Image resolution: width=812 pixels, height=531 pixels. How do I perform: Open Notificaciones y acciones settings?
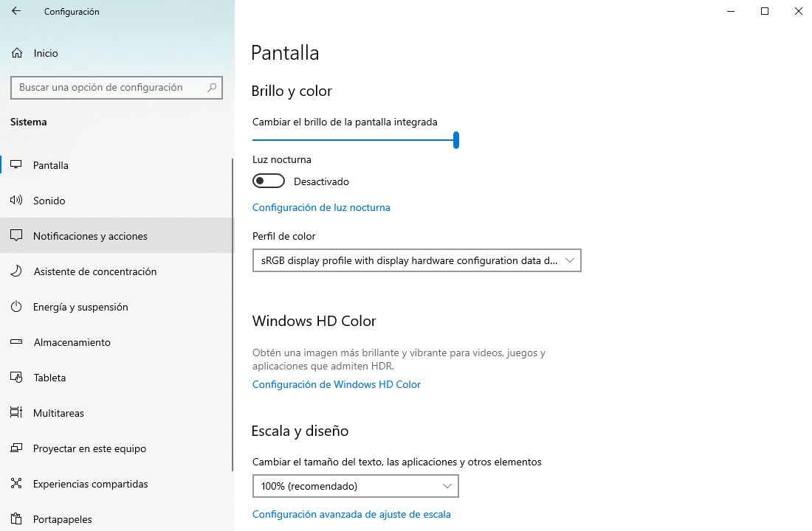coord(16,235)
